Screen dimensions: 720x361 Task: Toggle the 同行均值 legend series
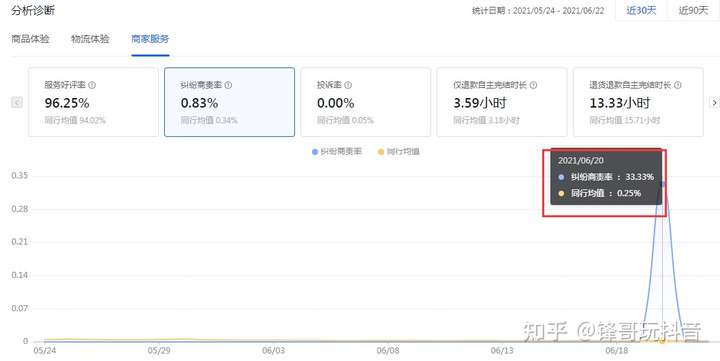click(x=399, y=152)
